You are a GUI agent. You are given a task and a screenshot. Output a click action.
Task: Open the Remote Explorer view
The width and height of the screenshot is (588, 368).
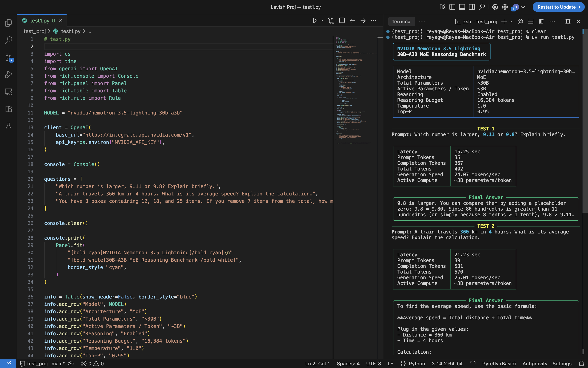(x=9, y=92)
